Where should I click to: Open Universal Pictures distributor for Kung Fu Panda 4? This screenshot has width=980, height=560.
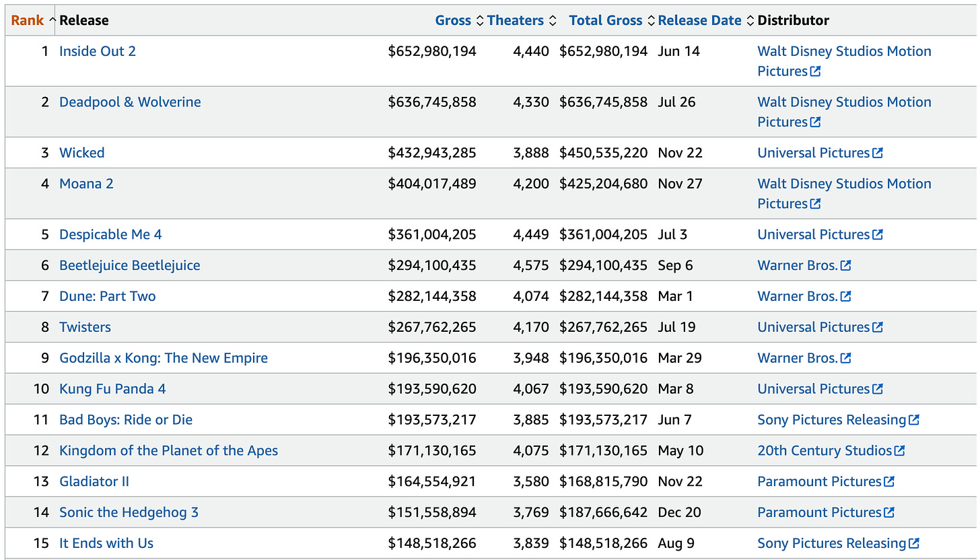[813, 390]
